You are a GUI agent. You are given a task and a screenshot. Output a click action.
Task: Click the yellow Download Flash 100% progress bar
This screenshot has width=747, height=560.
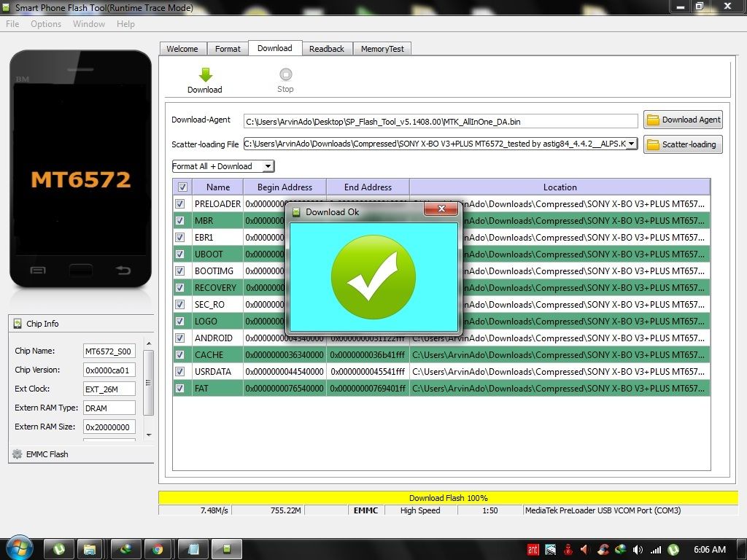448,498
